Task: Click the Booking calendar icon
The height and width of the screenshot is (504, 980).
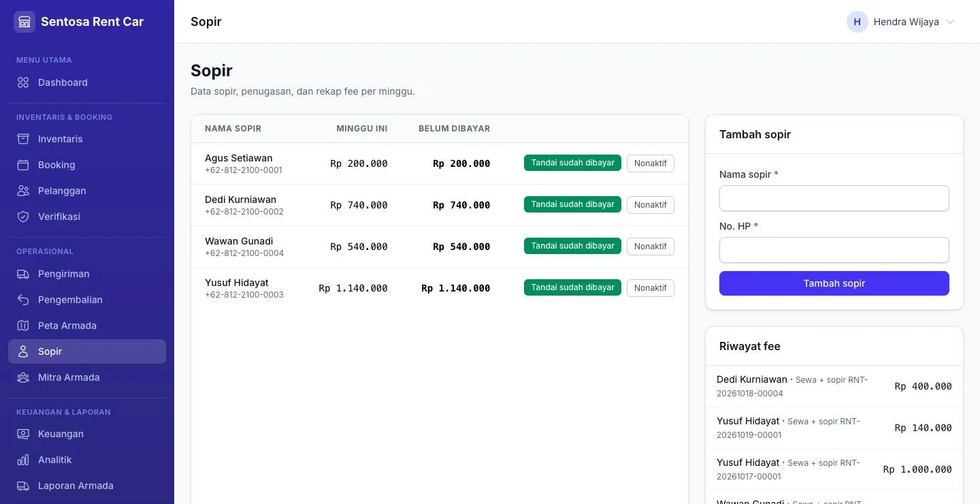Action: click(23, 165)
